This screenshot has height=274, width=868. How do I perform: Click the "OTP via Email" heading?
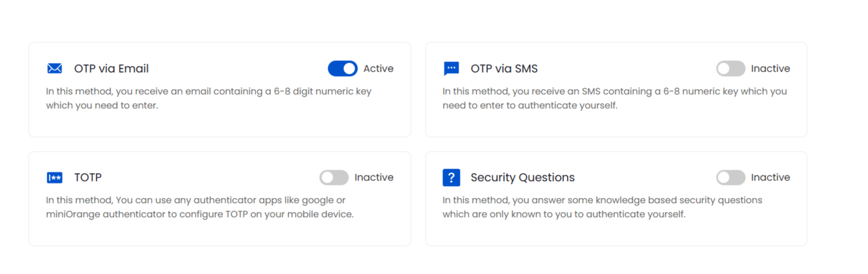(111, 69)
